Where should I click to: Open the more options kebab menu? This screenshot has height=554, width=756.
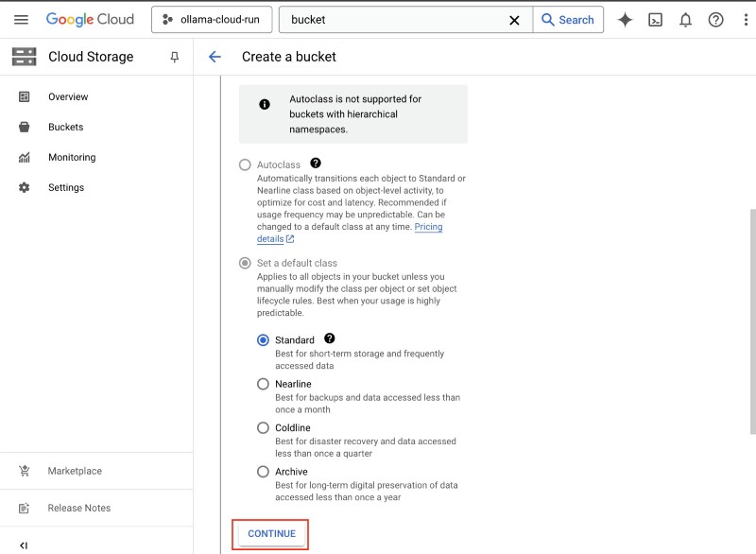coord(745,20)
